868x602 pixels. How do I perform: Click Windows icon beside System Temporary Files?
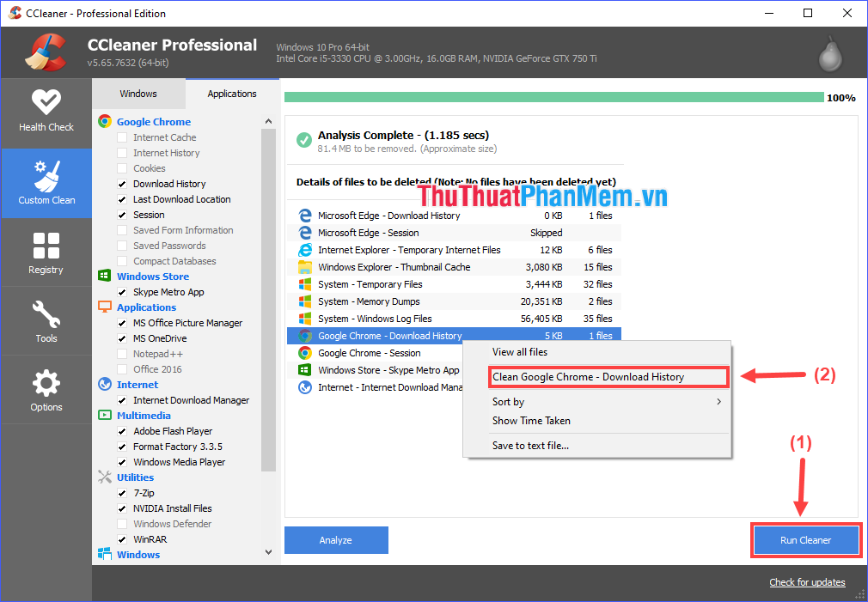tap(305, 284)
